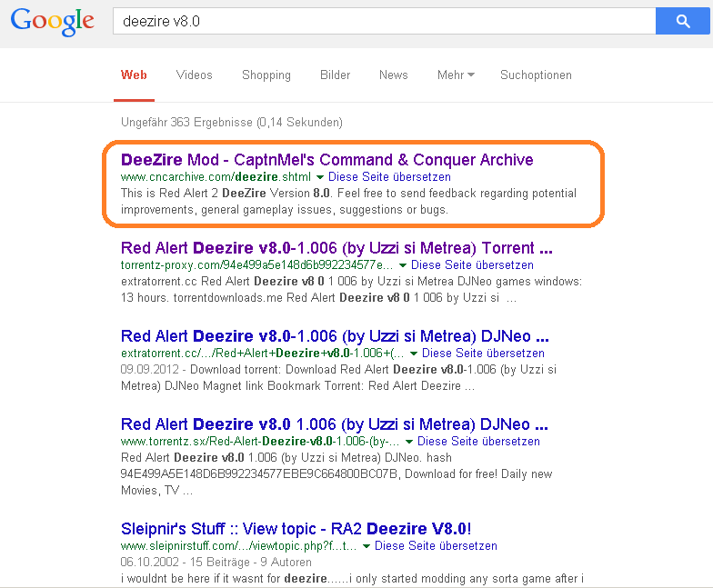
Task: Click the search box containing deezire v8.0
Action: pos(384,21)
